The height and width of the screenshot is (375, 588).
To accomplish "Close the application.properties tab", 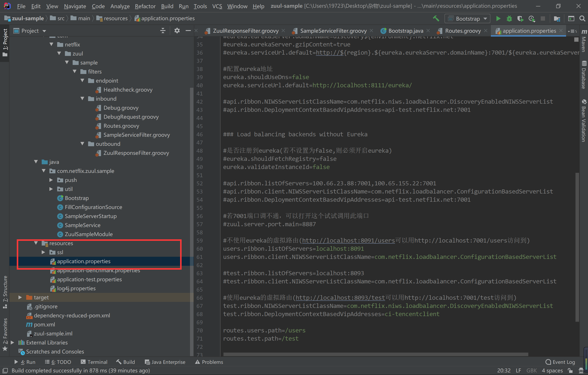I will (561, 31).
